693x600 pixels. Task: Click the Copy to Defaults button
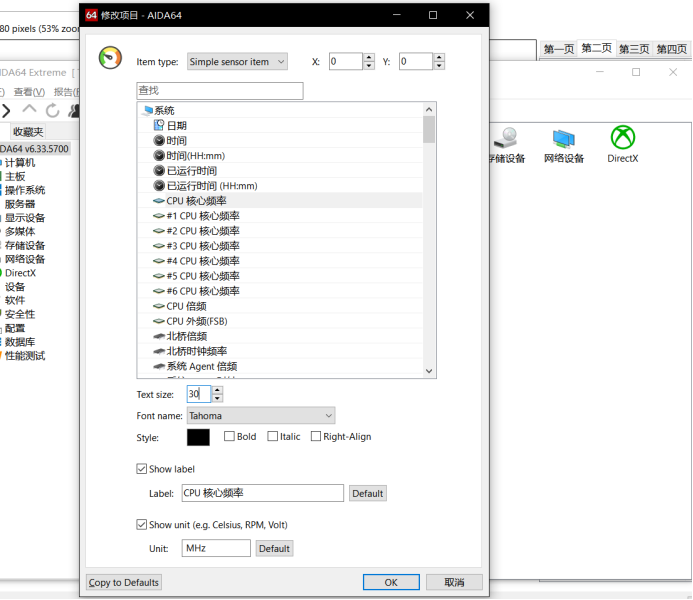(124, 583)
